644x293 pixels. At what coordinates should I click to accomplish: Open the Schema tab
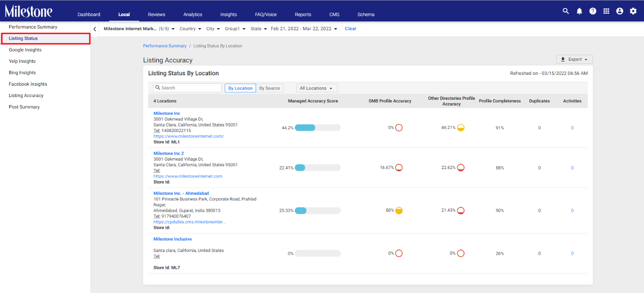[366, 14]
